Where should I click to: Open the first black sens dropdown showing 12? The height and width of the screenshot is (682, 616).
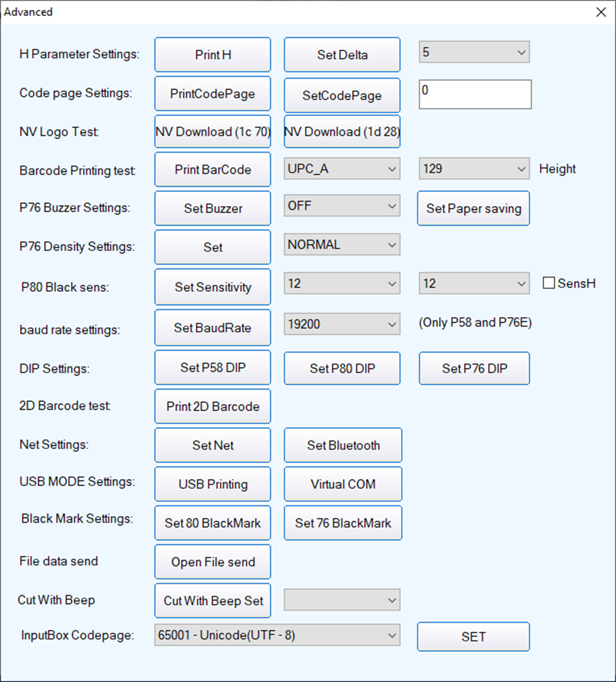tap(342, 284)
